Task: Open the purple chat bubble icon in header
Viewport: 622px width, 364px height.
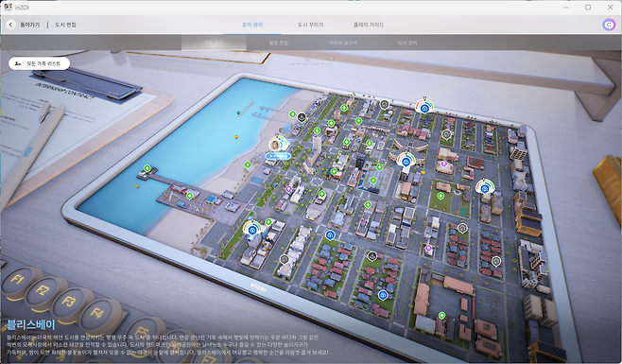Action: tap(609, 25)
